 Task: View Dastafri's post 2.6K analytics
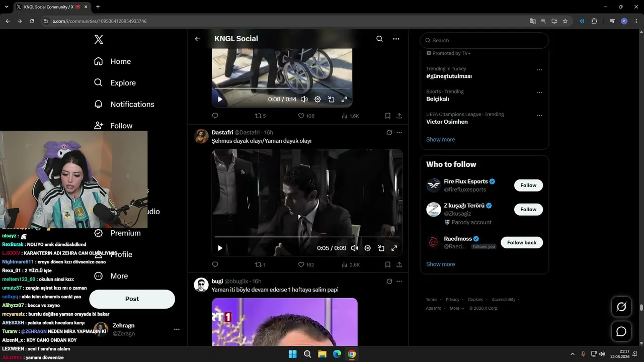pos(350,264)
